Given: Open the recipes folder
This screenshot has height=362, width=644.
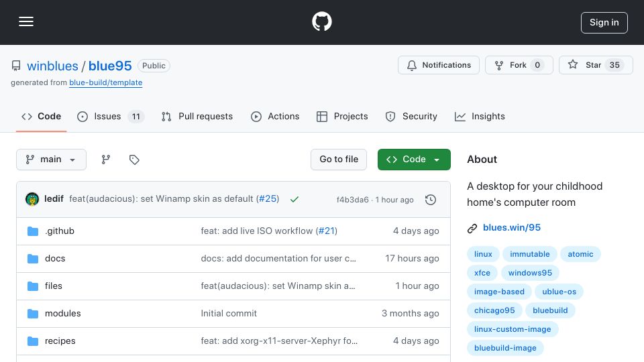Looking at the screenshot, I should (x=60, y=341).
